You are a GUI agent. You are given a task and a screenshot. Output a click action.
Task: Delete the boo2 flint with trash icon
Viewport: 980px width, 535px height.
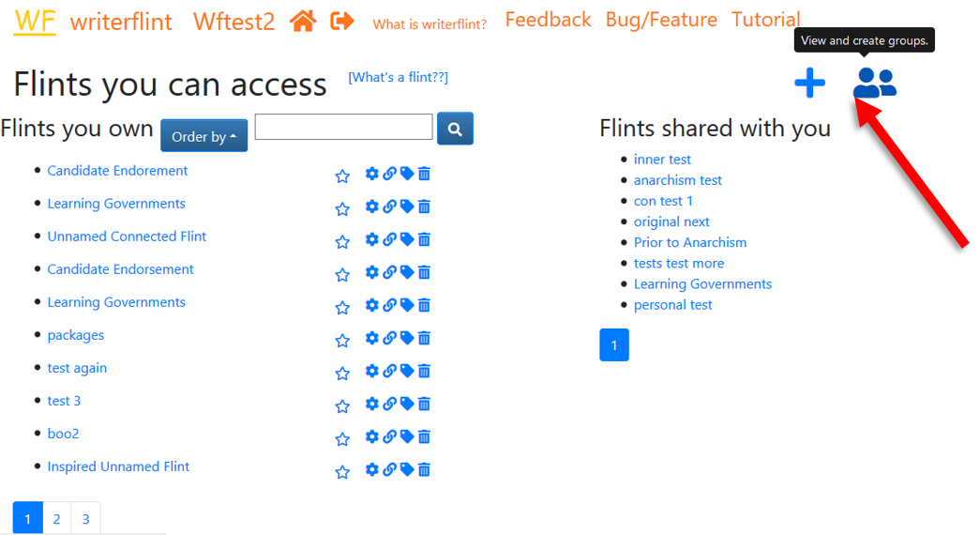[x=424, y=436]
